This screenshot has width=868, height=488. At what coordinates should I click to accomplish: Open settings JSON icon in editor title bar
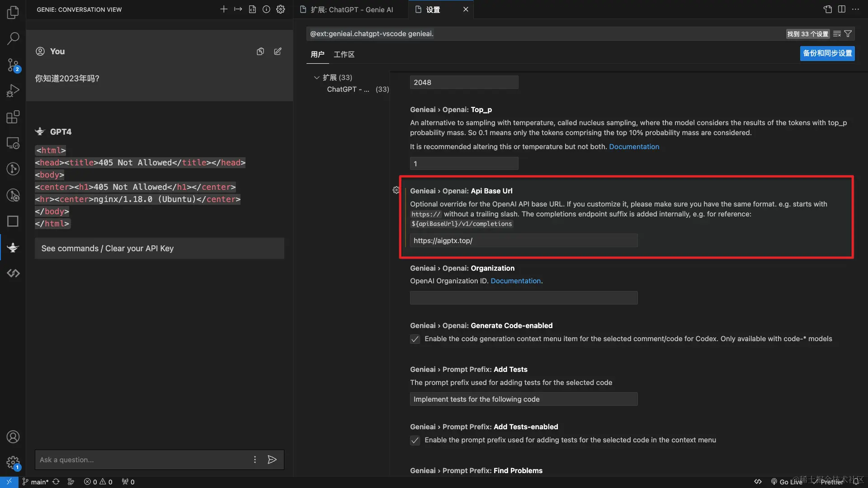[828, 9]
